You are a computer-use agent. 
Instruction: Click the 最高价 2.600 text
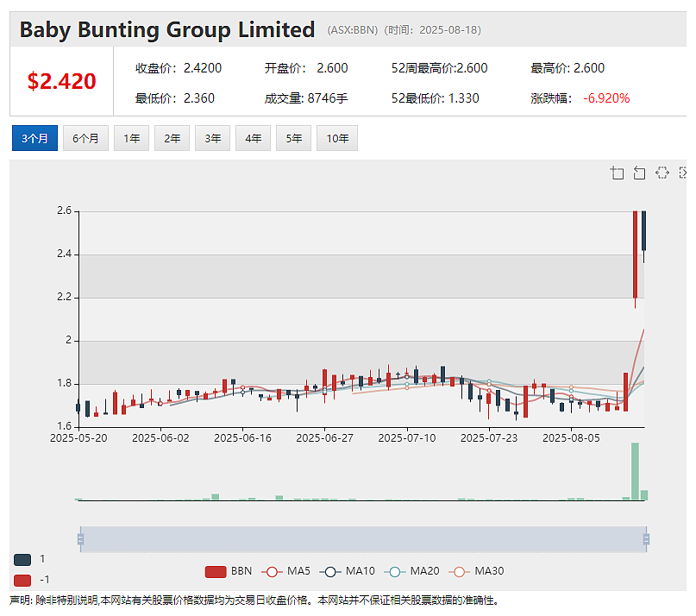click(567, 68)
